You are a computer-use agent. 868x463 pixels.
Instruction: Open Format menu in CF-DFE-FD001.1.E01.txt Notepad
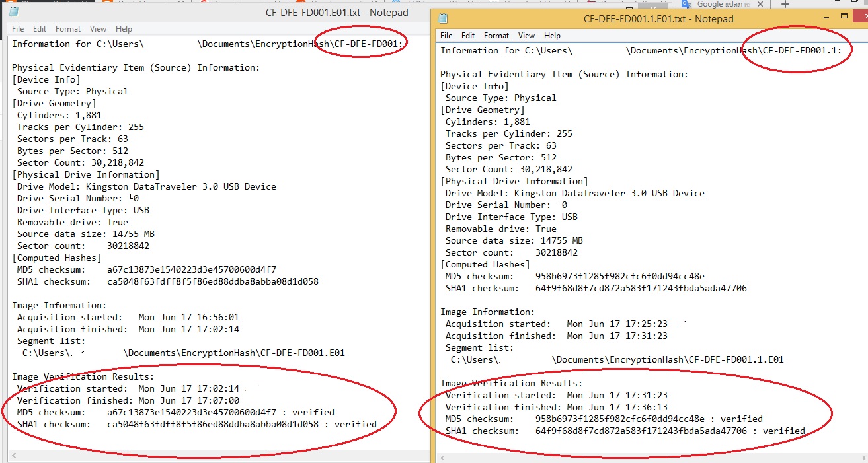[x=496, y=36]
